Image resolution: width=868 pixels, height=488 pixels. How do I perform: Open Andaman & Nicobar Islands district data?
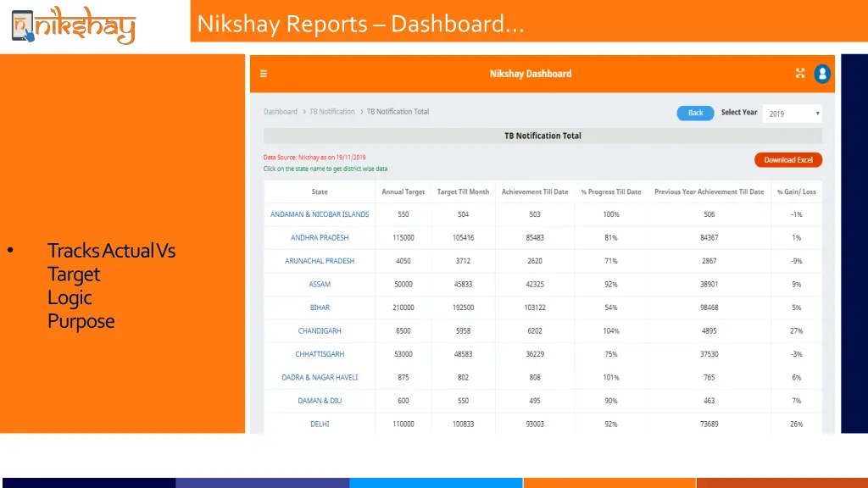(x=320, y=214)
